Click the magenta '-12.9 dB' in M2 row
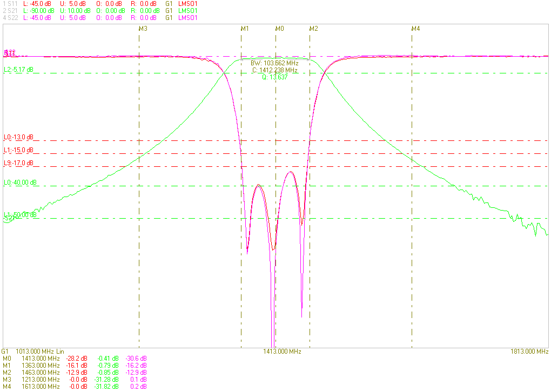 pyautogui.click(x=136, y=373)
